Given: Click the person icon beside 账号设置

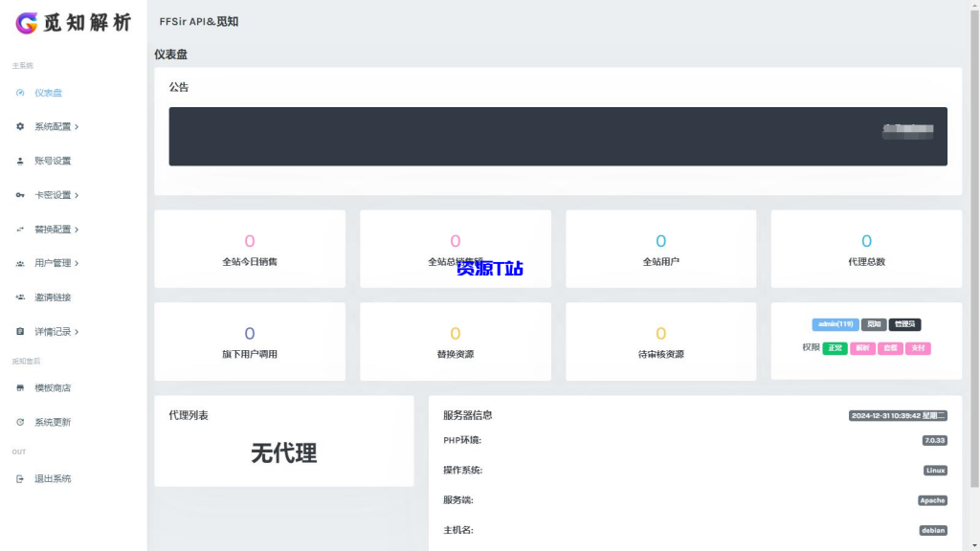Looking at the screenshot, I should tap(20, 160).
